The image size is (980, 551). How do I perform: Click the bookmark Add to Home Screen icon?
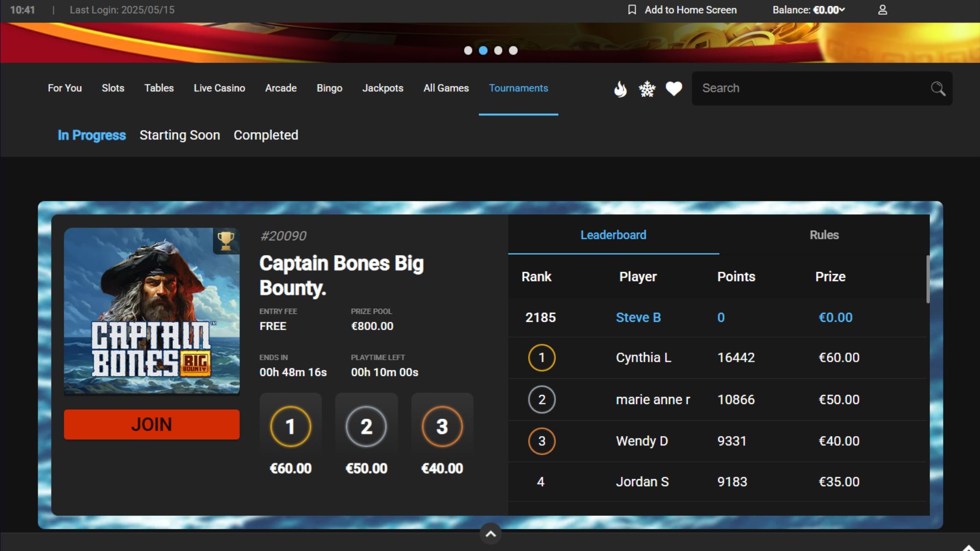tap(632, 10)
